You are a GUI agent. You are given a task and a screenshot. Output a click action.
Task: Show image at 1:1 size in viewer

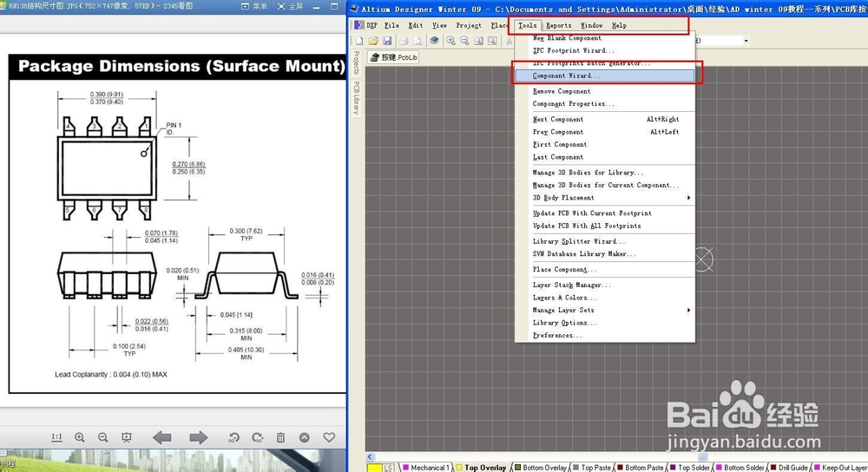56,437
